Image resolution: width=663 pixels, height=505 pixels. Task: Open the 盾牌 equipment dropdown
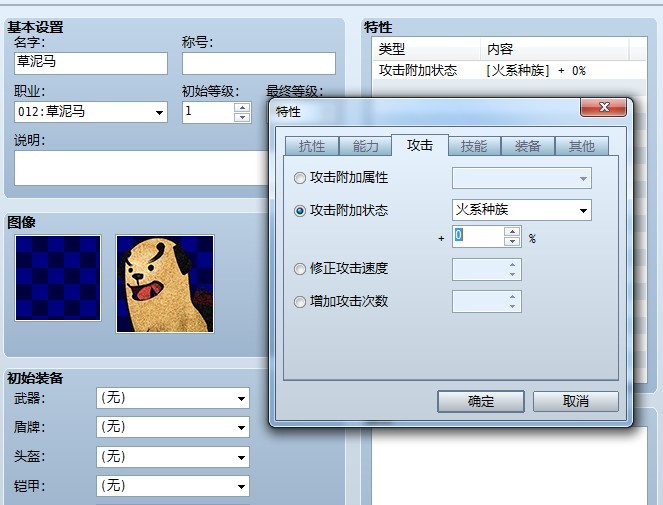tap(173, 427)
